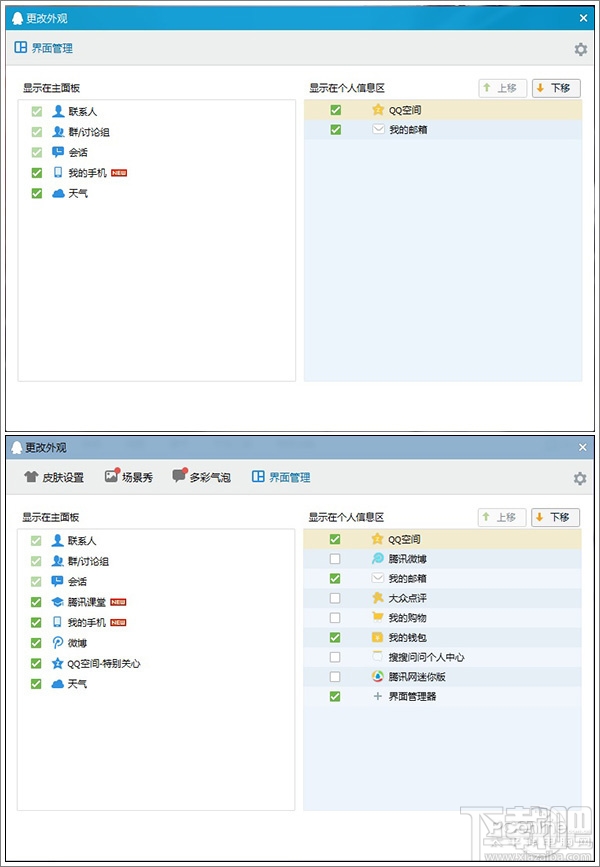The width and height of the screenshot is (600, 867).
Task: Click the 腾讯微博 icon
Action: (377, 559)
